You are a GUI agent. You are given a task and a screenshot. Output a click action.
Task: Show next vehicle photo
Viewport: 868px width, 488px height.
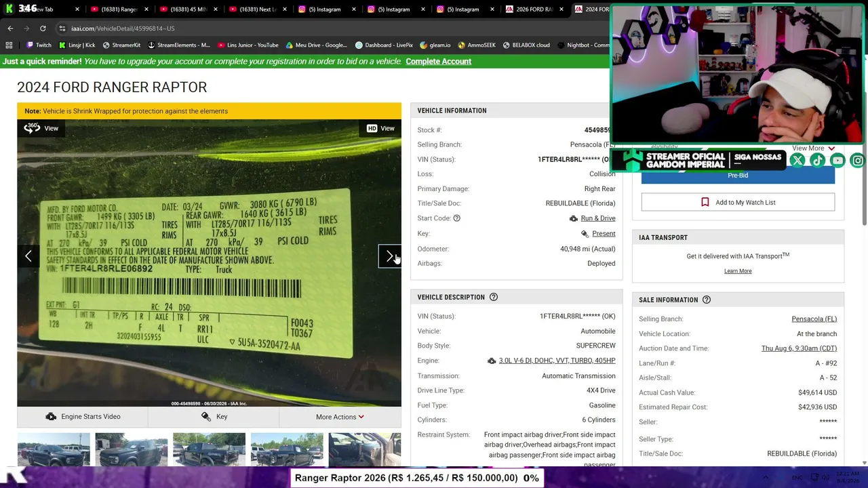tap(390, 256)
